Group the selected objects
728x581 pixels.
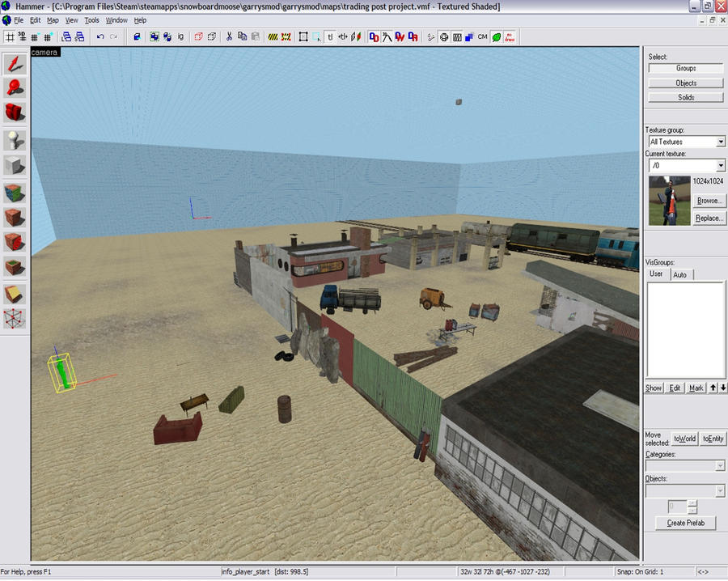point(154,36)
